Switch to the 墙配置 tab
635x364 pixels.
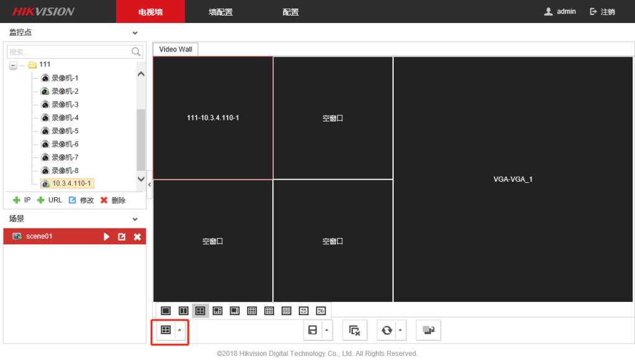[x=220, y=12]
